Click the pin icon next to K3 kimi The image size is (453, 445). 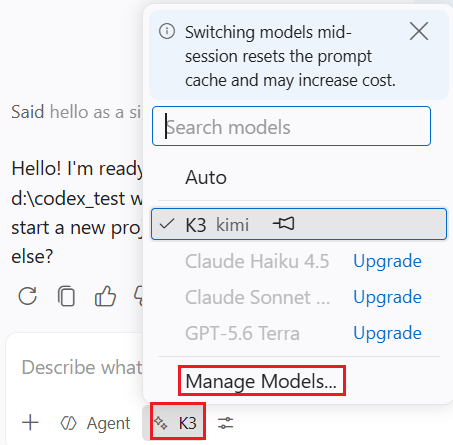point(284,224)
